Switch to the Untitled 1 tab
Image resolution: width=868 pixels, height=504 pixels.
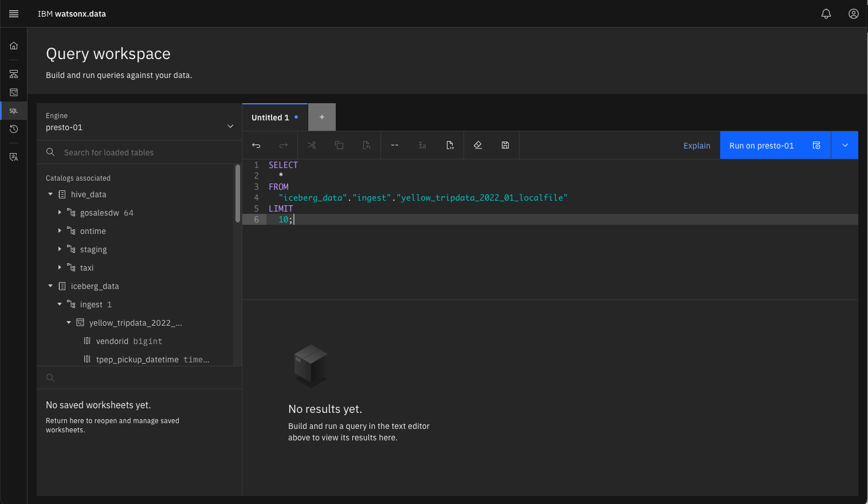click(275, 118)
